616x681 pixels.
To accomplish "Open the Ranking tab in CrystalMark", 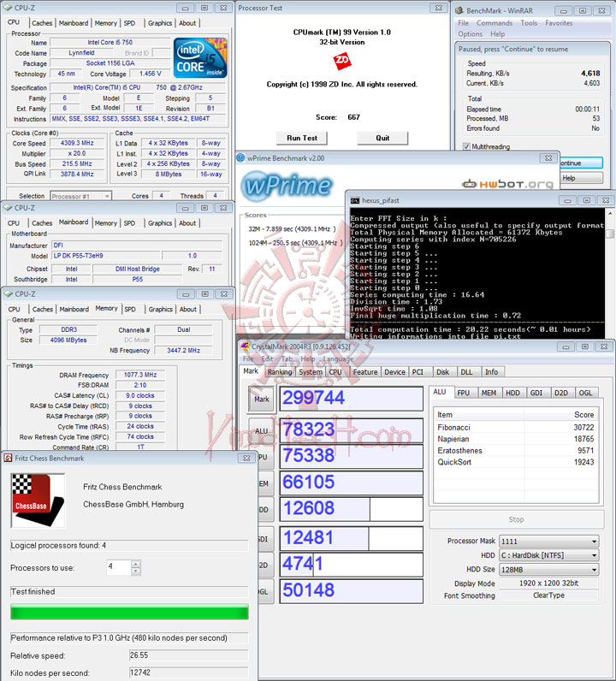I will pyautogui.click(x=280, y=372).
